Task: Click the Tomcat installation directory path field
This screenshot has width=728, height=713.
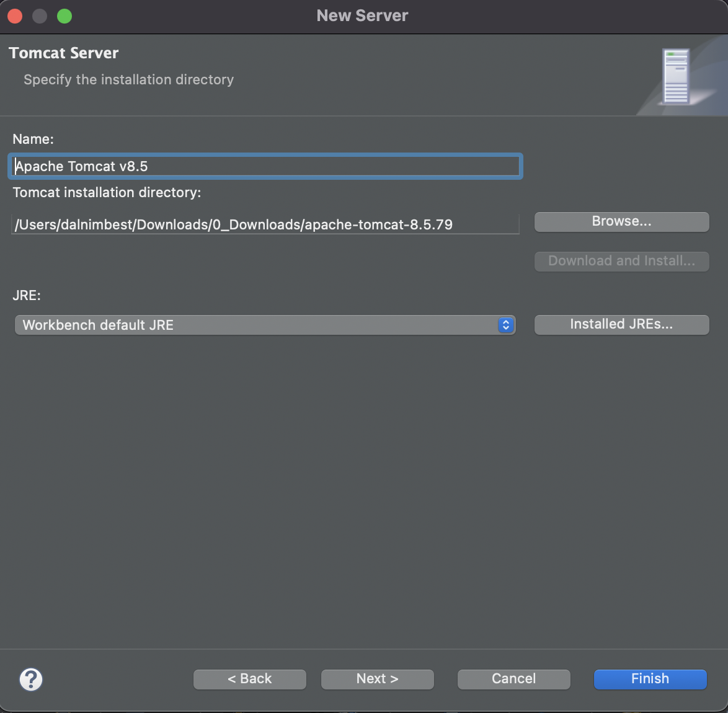Action: 265,224
